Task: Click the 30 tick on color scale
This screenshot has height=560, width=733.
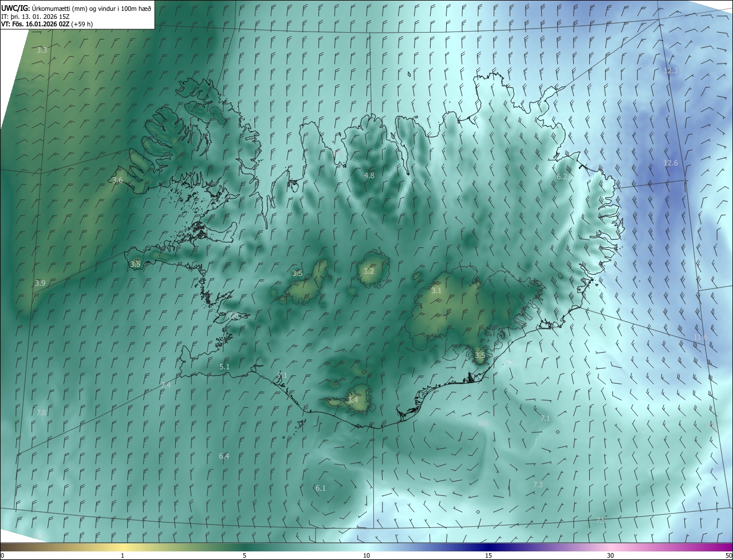Action: [610, 555]
